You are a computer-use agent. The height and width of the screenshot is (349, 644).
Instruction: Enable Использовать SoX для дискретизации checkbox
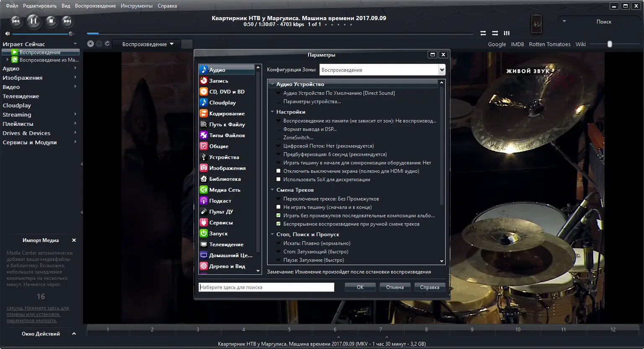278,180
